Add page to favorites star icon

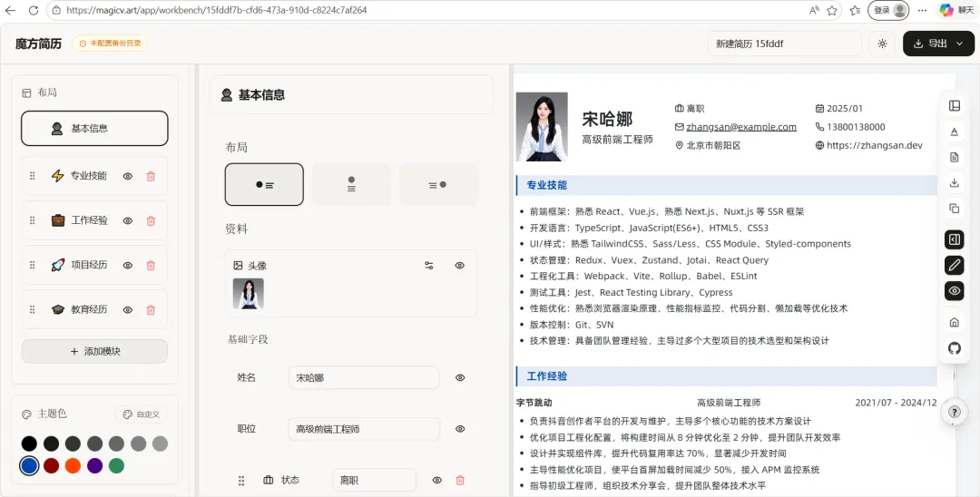tap(832, 10)
